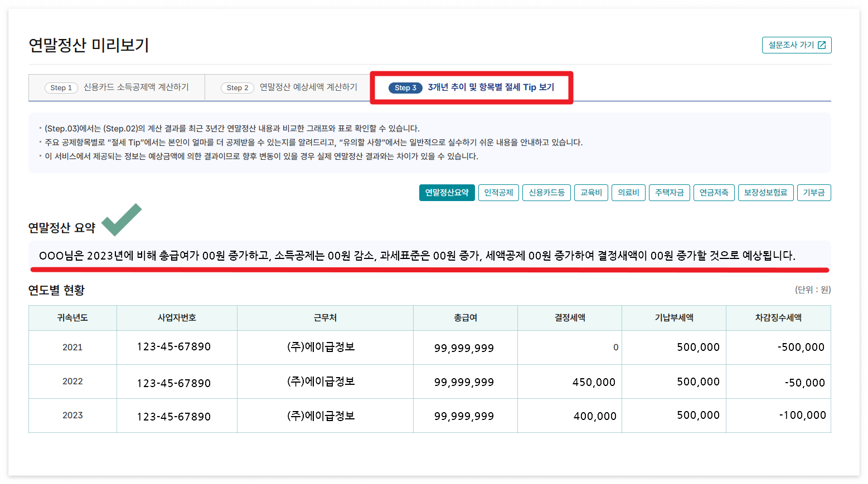This screenshot has height=484, width=868.
Task: Open the 연금저축 category view
Action: tap(714, 193)
